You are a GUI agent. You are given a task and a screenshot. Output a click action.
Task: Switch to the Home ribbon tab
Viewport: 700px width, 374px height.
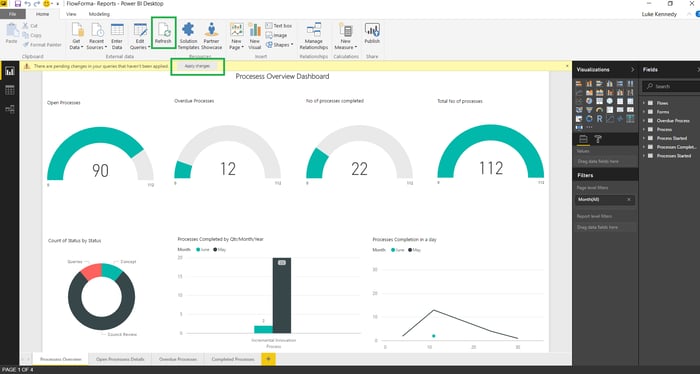[42, 14]
